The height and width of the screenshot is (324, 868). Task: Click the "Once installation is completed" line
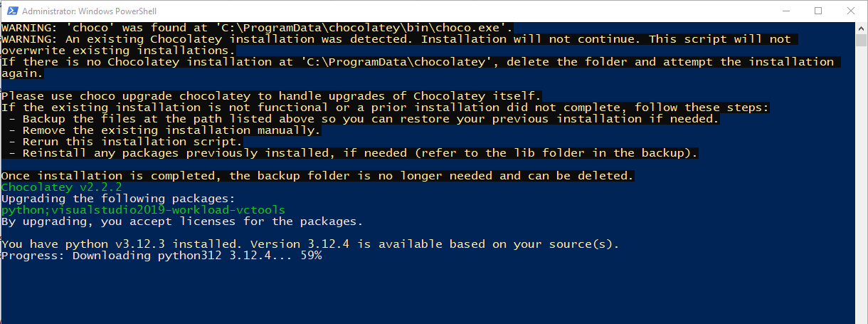[x=317, y=176]
